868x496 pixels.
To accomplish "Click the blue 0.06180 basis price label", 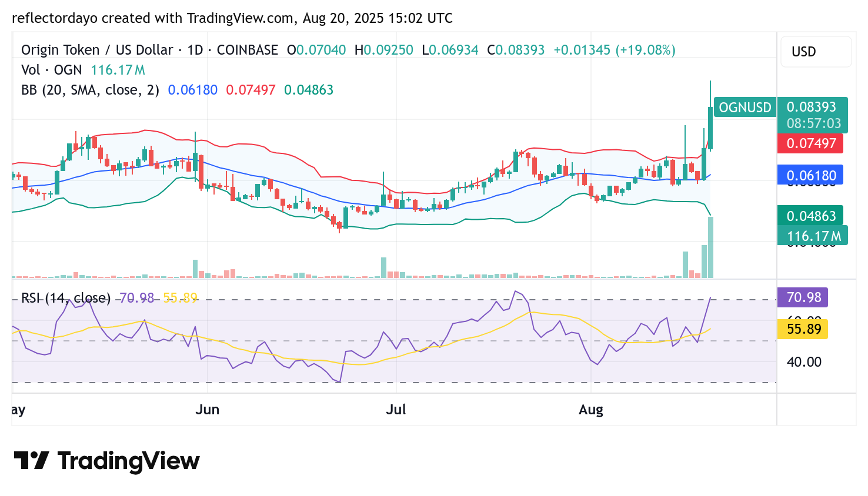I will click(x=810, y=175).
